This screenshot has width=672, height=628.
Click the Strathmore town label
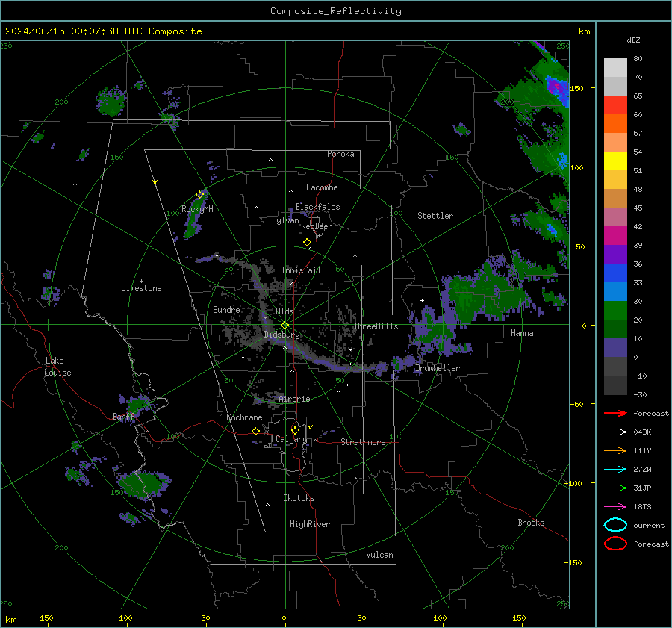pyautogui.click(x=363, y=442)
